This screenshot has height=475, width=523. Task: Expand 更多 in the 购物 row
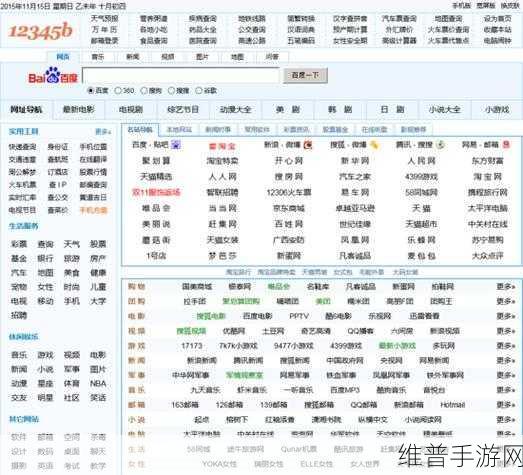coord(505,287)
